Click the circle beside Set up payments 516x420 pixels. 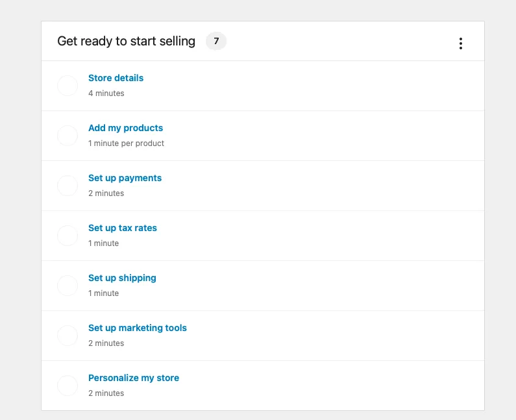[68, 186]
